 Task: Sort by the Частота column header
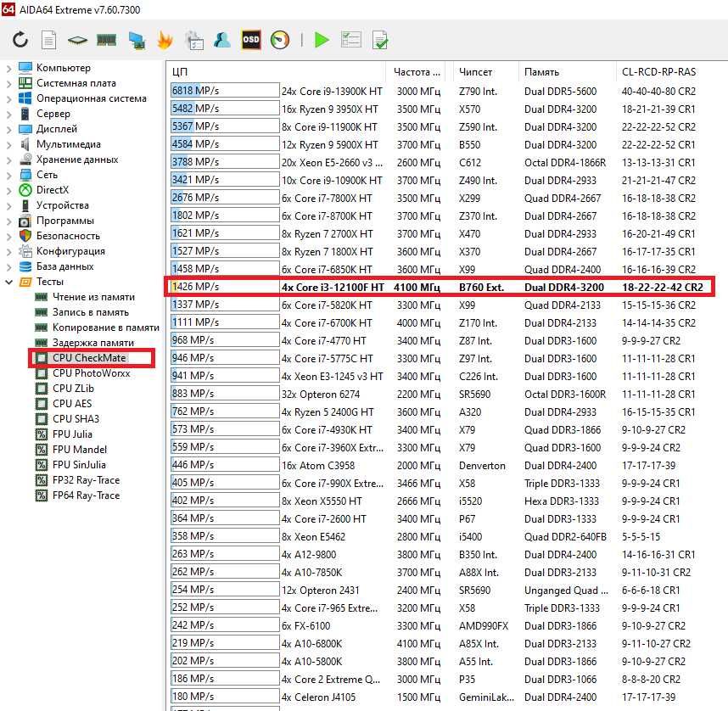coord(416,72)
